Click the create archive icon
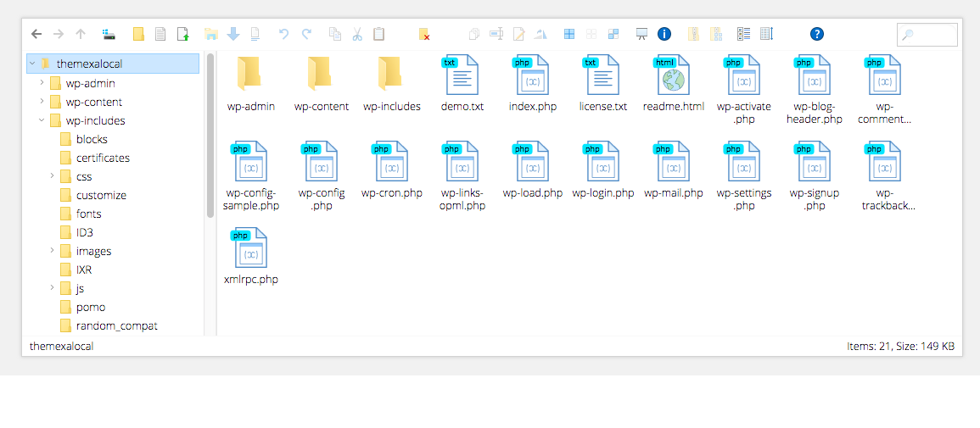The image size is (980, 428). (715, 34)
